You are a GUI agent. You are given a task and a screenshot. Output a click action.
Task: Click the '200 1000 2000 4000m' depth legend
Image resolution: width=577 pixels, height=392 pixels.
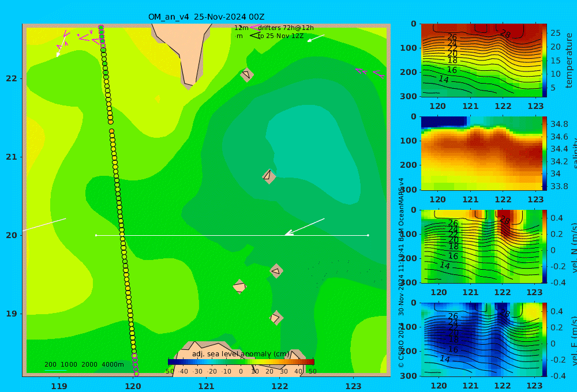[84, 364]
